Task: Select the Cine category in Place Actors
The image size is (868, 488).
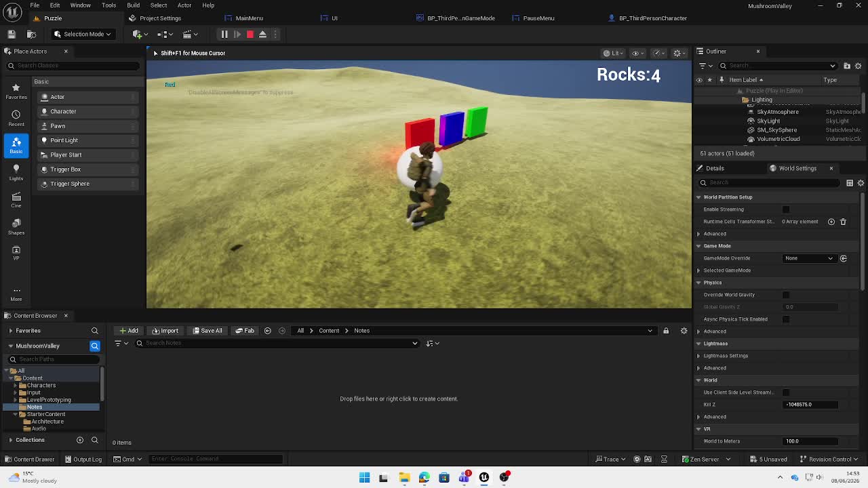Action: tap(16, 199)
